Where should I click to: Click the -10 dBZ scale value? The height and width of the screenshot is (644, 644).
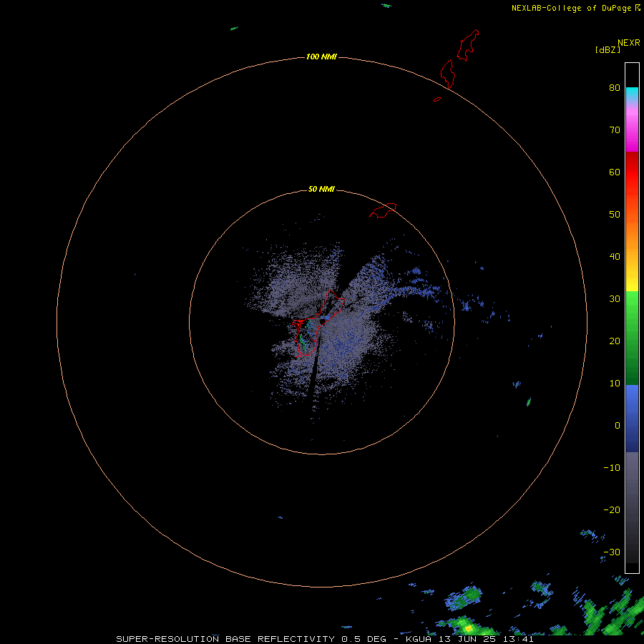612,467
